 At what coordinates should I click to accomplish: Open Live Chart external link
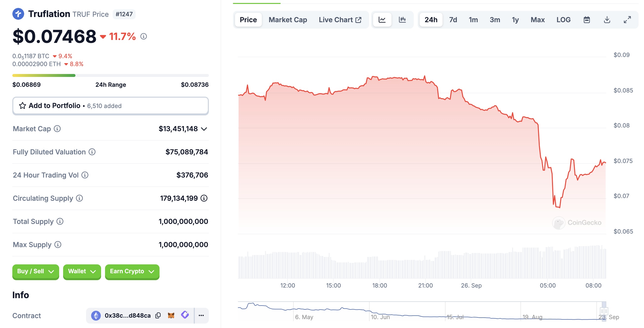(340, 20)
